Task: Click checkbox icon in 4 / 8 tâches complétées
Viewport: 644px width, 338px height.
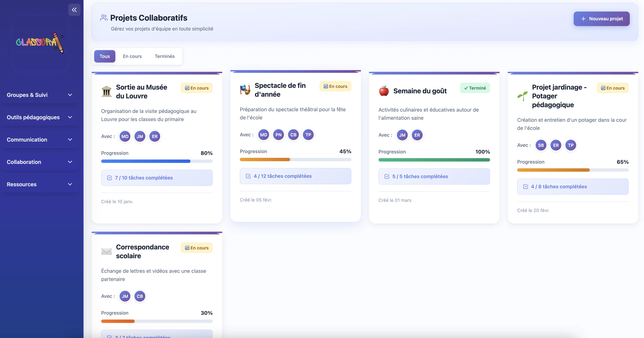Action: coord(525,186)
